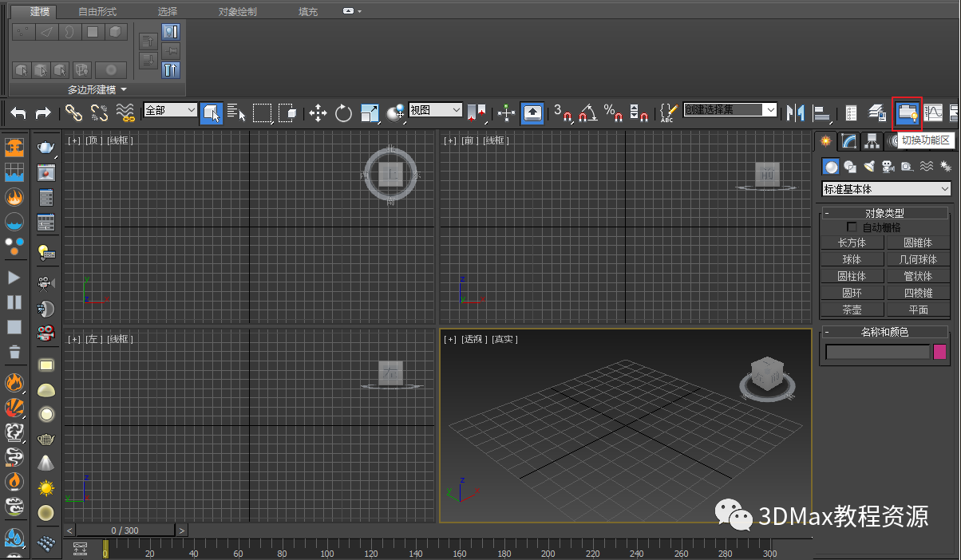Viewport: 961px width, 560px height.
Task: Click the Mirror tool icon
Action: [795, 113]
